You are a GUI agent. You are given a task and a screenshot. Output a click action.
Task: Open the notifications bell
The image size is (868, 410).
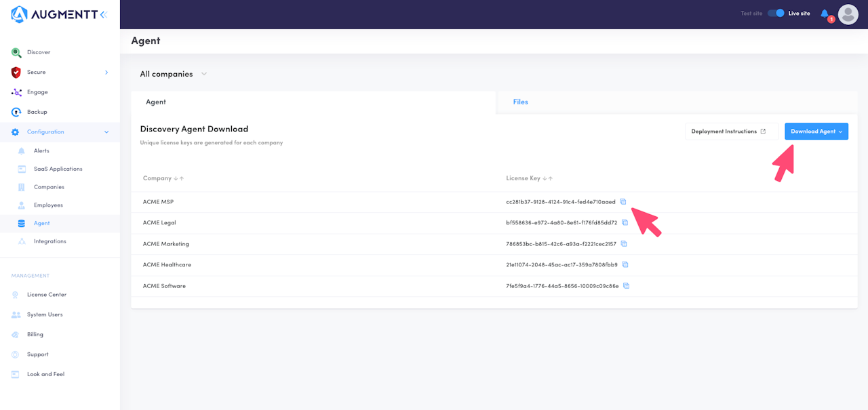click(x=825, y=14)
